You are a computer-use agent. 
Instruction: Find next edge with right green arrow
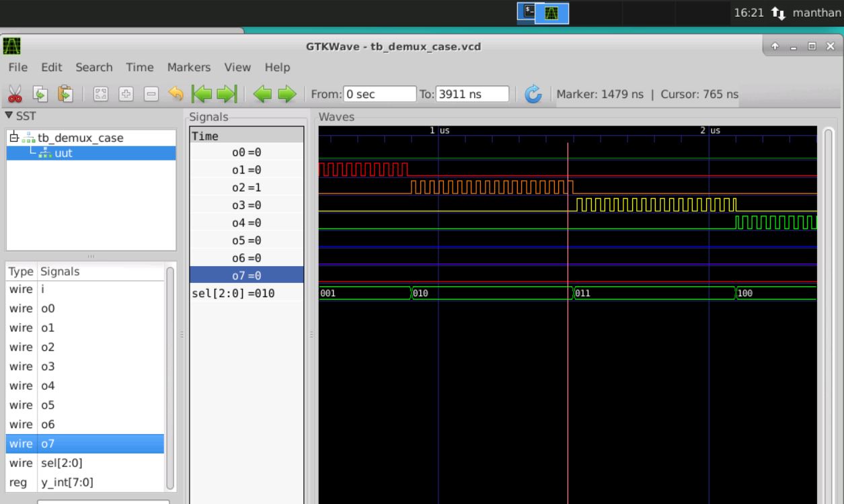286,94
